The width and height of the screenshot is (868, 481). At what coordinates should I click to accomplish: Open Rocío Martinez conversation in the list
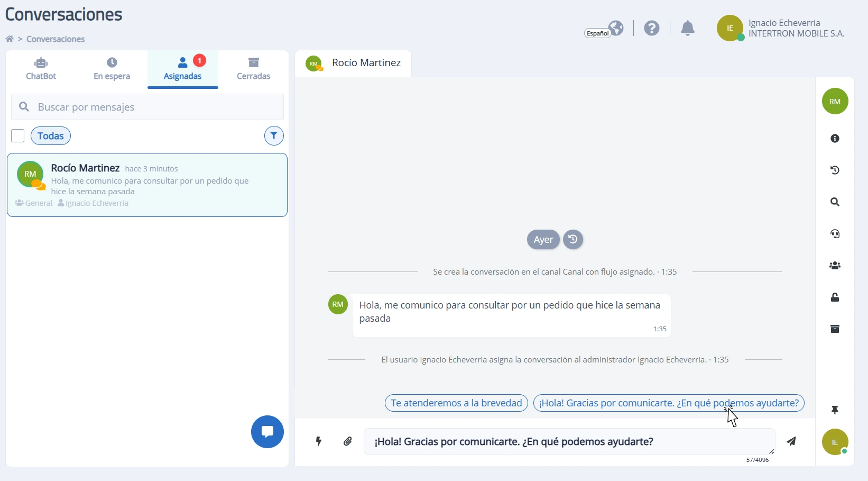tap(147, 185)
